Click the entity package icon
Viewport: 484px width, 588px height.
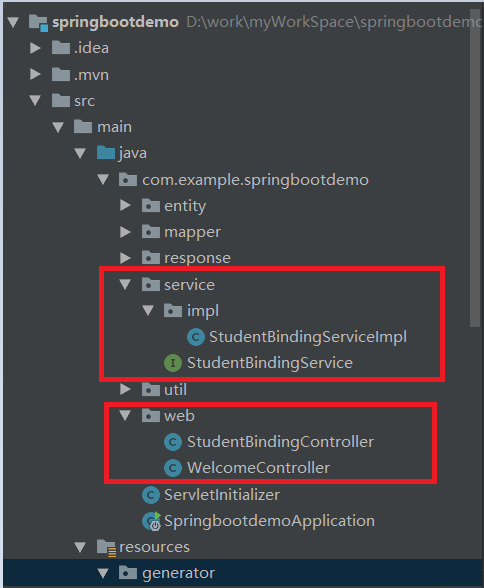click(x=151, y=205)
